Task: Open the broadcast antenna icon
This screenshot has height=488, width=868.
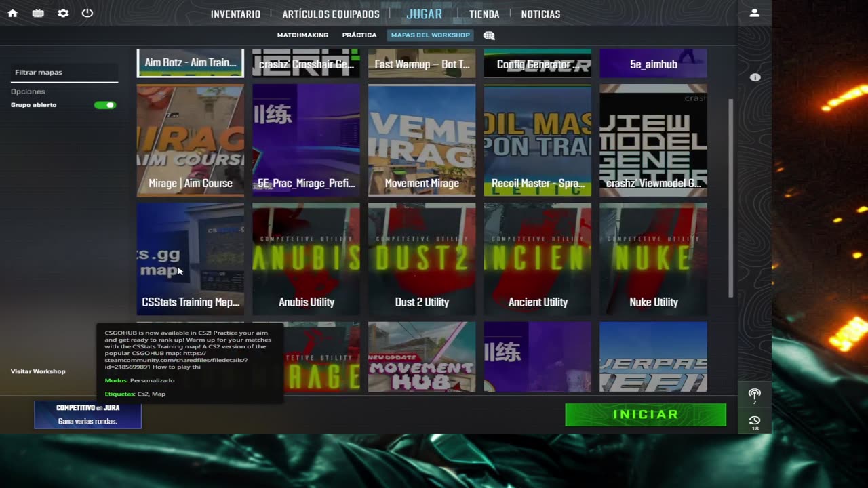Action: click(x=754, y=394)
